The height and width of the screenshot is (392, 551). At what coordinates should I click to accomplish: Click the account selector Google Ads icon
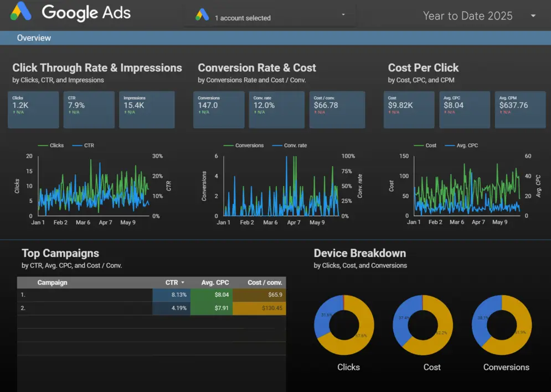pyautogui.click(x=202, y=16)
